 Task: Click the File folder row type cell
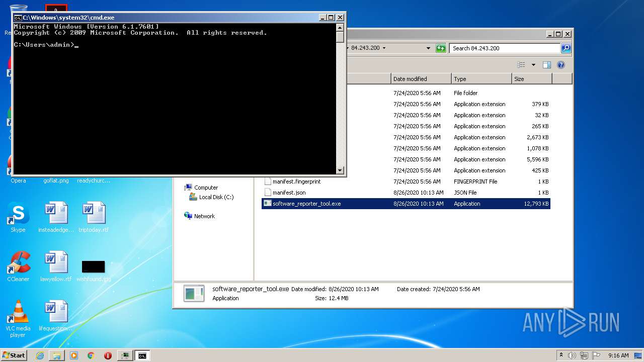[x=465, y=93]
